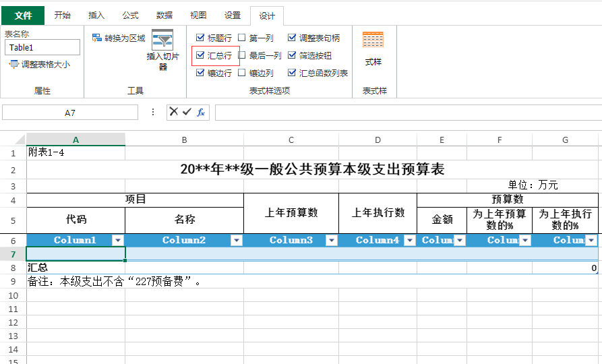Click the title 20**年**级一般公共预算本级支出预算表
The image size is (602, 364).
pyautogui.click(x=312, y=169)
